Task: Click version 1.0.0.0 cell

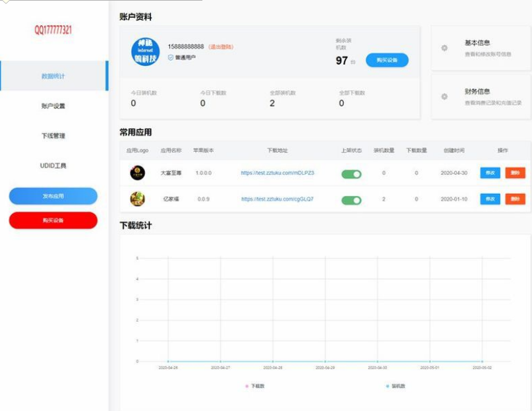Action: (204, 173)
